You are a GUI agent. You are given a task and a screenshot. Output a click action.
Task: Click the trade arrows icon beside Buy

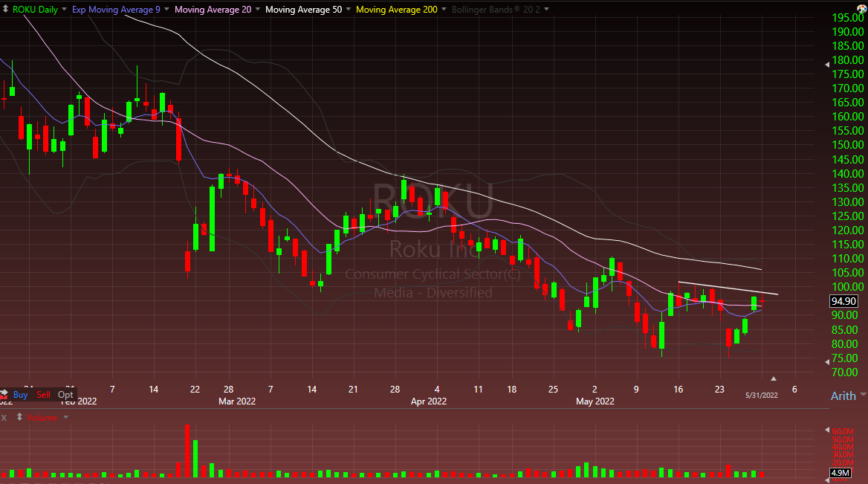pyautogui.click(x=4, y=394)
